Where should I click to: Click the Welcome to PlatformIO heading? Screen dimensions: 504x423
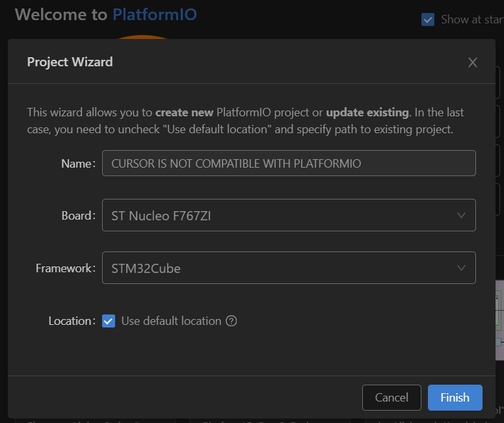point(106,14)
